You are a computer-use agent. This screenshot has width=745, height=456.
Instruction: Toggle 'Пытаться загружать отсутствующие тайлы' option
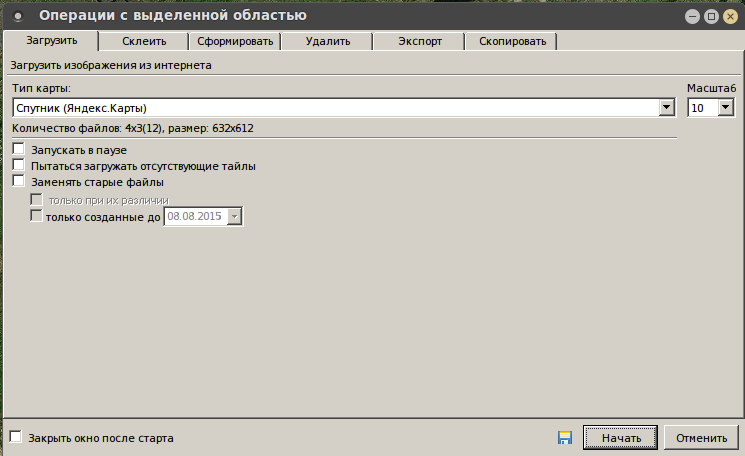pos(19,165)
